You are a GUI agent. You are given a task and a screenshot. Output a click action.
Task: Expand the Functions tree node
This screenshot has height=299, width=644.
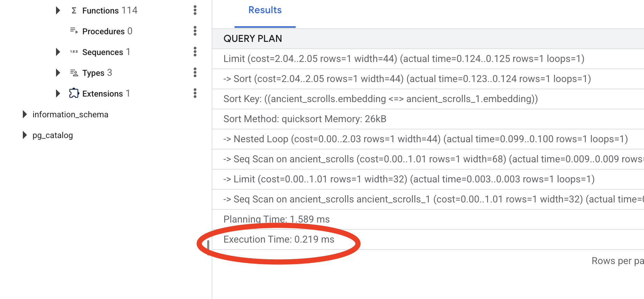pos(58,10)
